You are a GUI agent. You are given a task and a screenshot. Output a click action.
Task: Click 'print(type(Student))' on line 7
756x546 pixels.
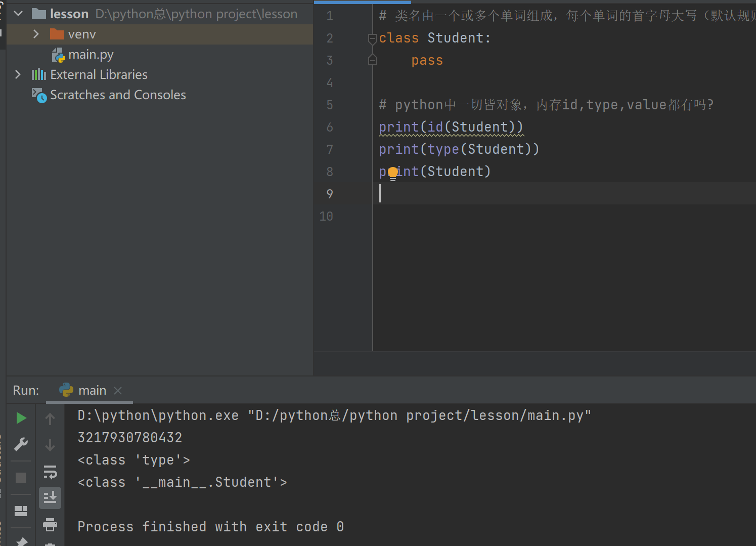point(459,149)
